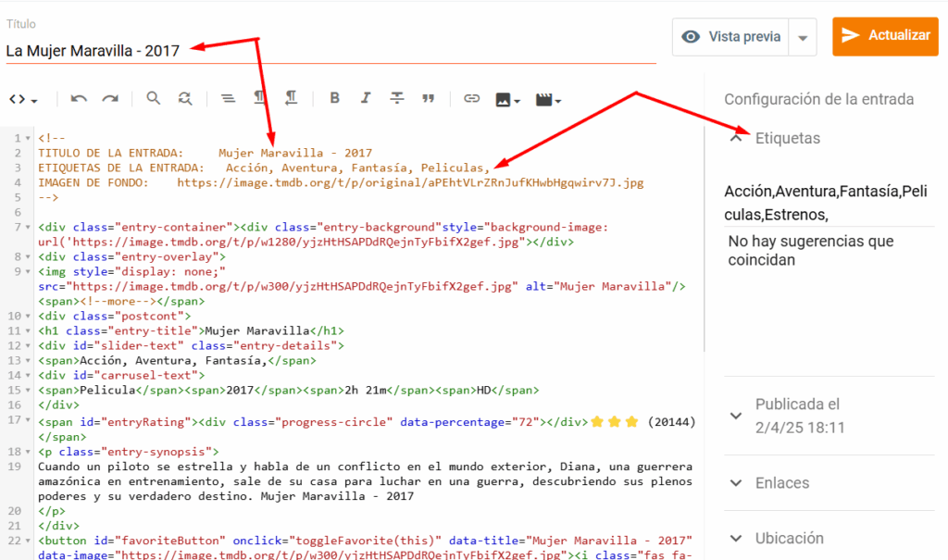The width and height of the screenshot is (948, 560).
Task: Undo the last edit
Action: coord(79,98)
